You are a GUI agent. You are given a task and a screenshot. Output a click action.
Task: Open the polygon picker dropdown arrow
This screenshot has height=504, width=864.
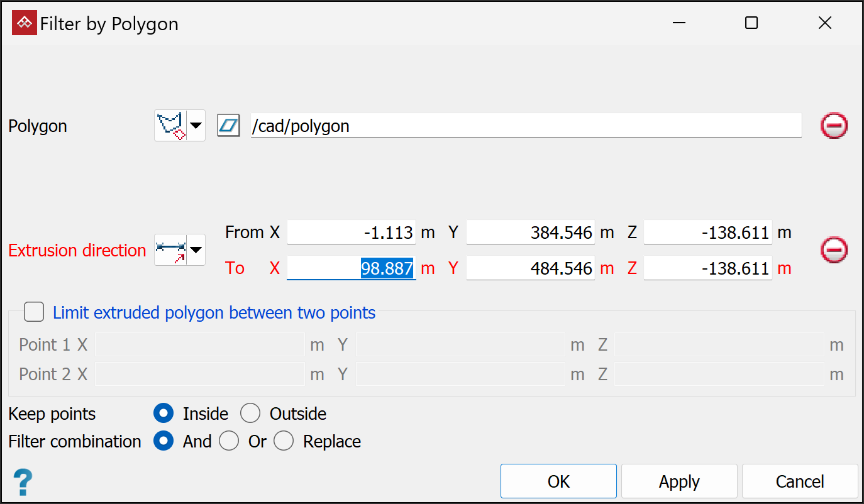pyautogui.click(x=196, y=126)
